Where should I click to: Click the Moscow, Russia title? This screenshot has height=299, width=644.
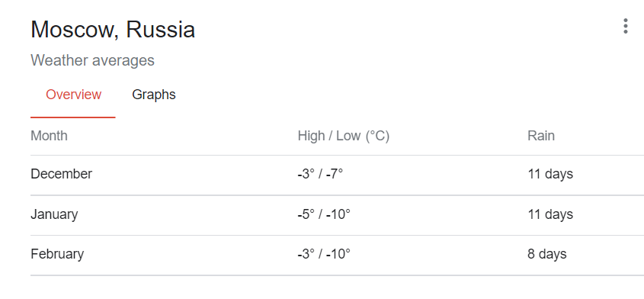[x=113, y=30]
